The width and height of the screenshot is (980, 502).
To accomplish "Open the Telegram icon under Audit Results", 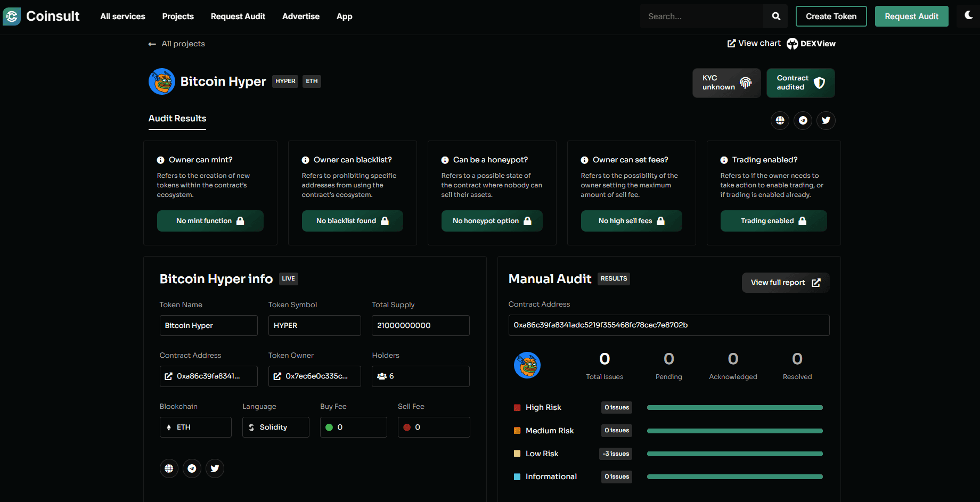I will click(803, 120).
